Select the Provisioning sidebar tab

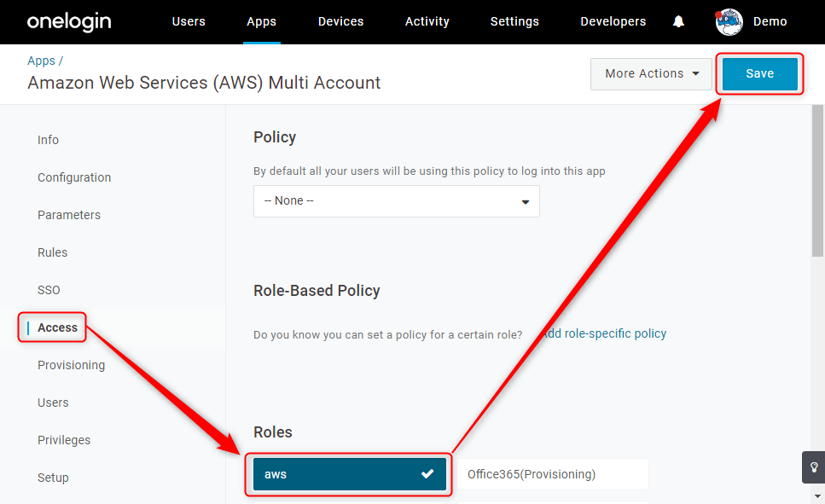(x=71, y=365)
